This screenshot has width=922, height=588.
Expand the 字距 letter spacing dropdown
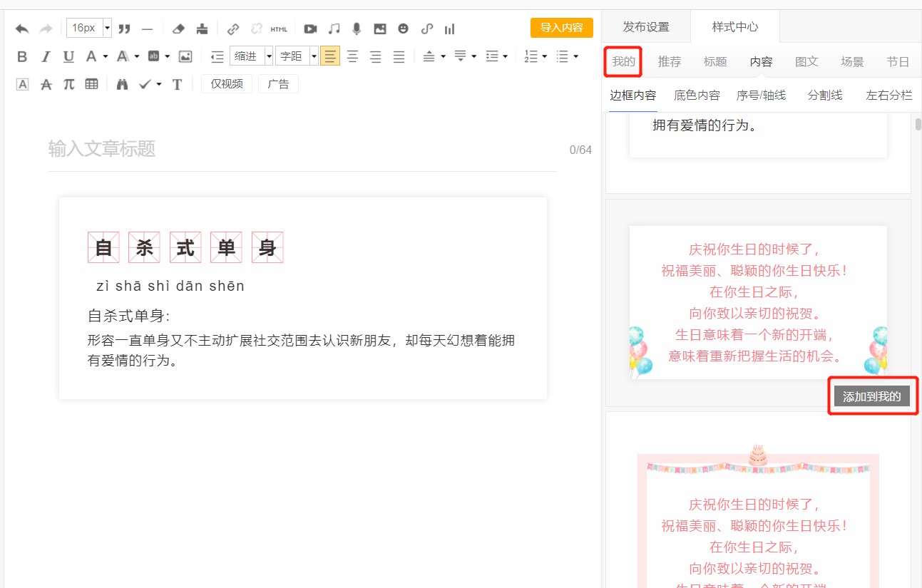coord(314,56)
